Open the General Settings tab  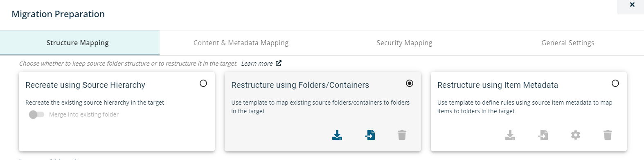568,43
